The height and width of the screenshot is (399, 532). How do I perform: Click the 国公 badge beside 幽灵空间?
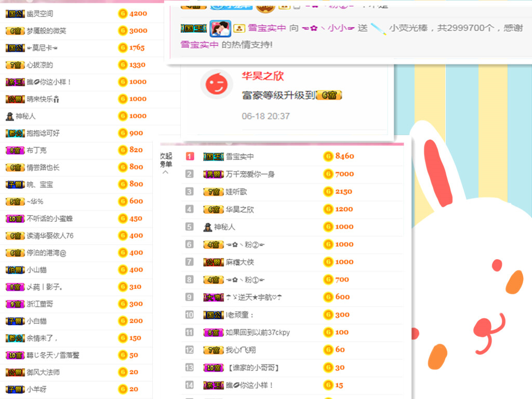click(15, 14)
